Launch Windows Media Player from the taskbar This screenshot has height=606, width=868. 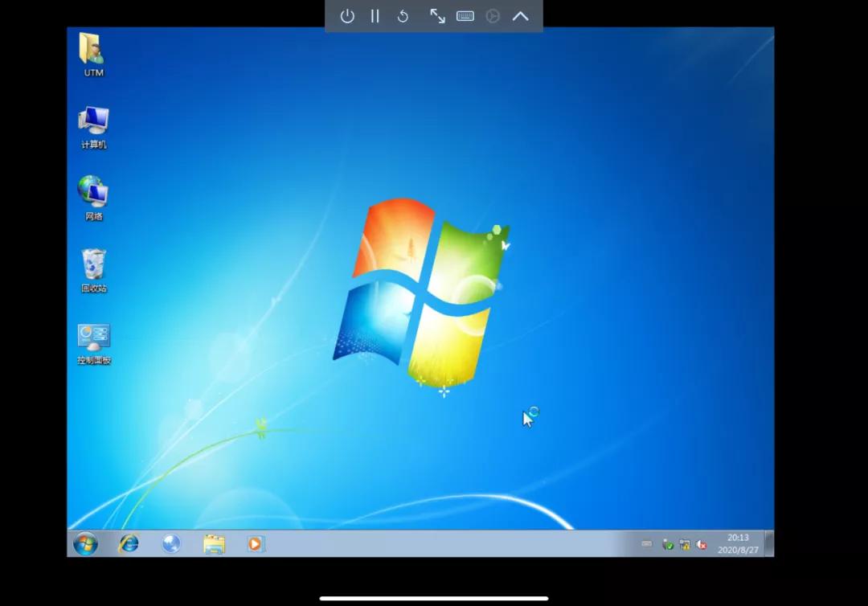coord(256,544)
